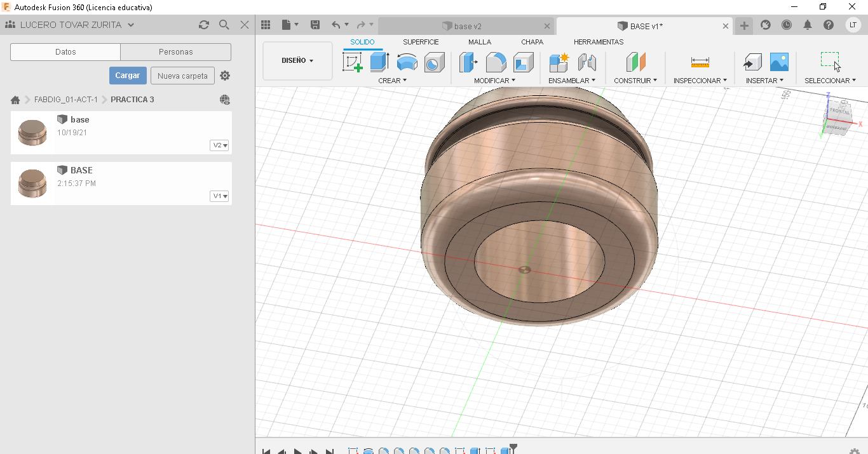Close the BASE v1* document tab

point(726,26)
